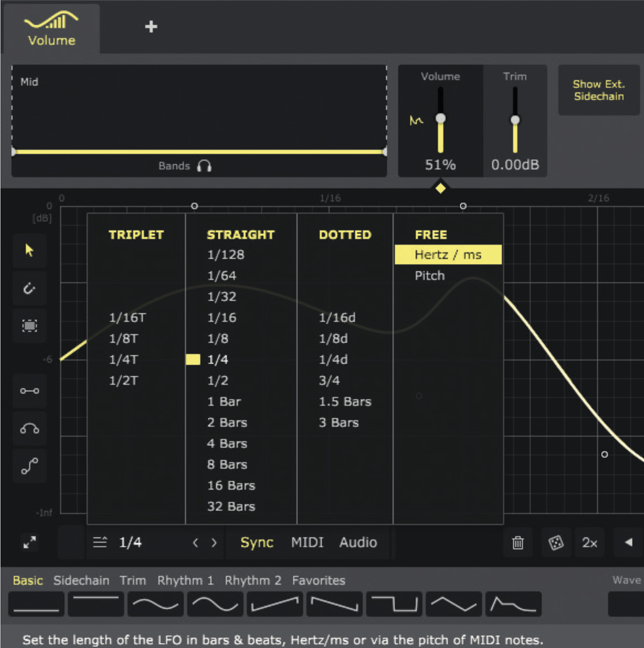Viewport: 644px width, 648px height.
Task: Enable MIDI trigger mode
Action: click(308, 542)
